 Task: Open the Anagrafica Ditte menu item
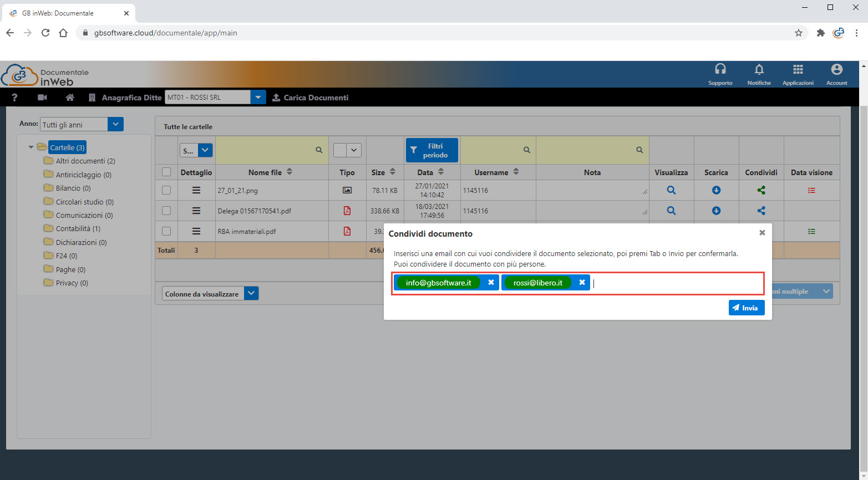tap(131, 97)
